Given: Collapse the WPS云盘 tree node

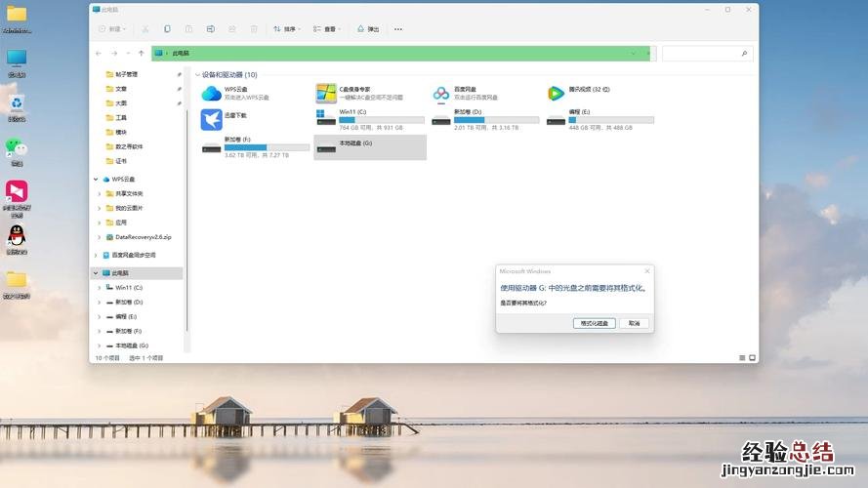Looking at the screenshot, I should tap(96, 180).
